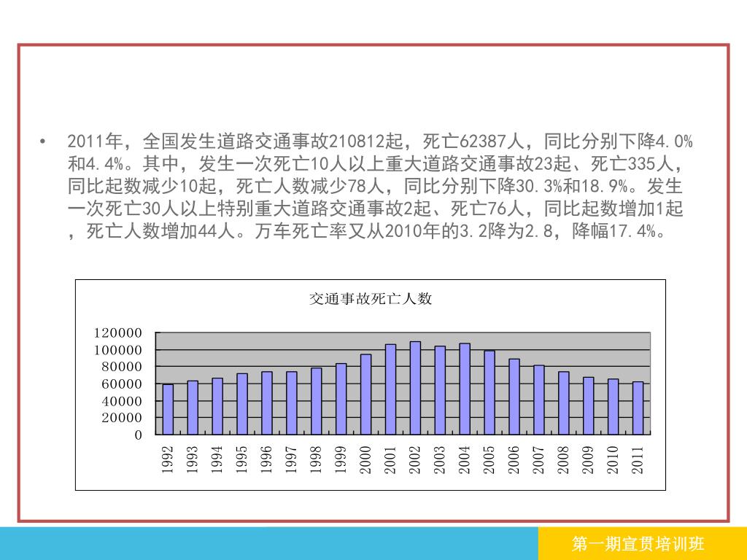The height and width of the screenshot is (560, 747).
Task: Click the bullet point marker before paragraph
Action: point(43,141)
